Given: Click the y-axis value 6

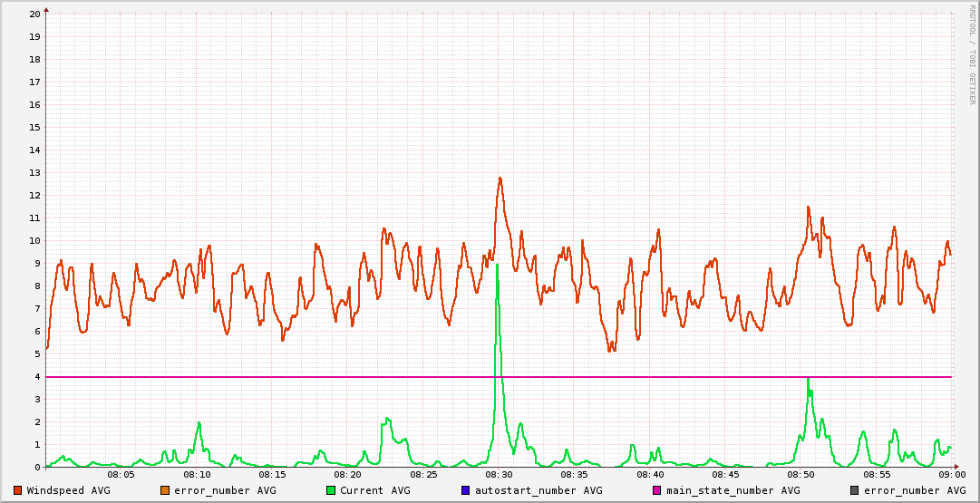Looking at the screenshot, I should 37,331.
